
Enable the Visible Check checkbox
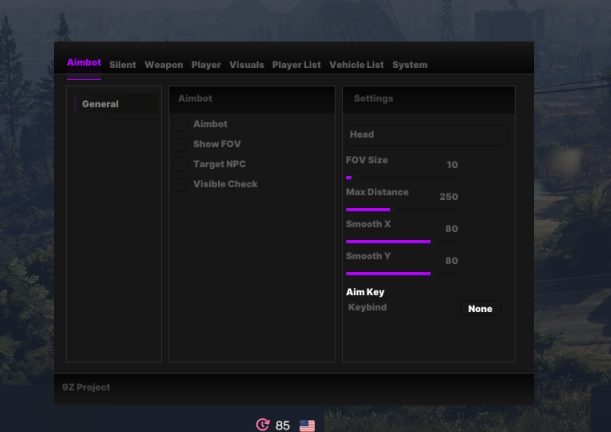(x=180, y=184)
